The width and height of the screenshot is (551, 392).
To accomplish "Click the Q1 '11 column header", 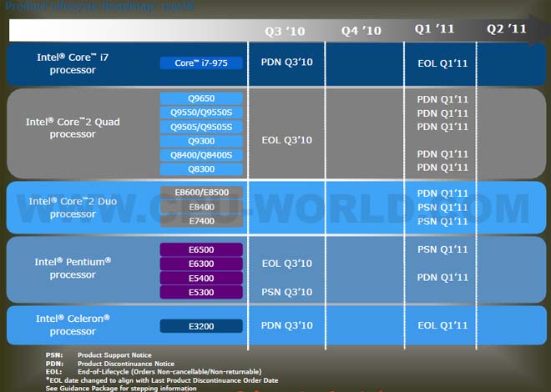I will coord(434,29).
